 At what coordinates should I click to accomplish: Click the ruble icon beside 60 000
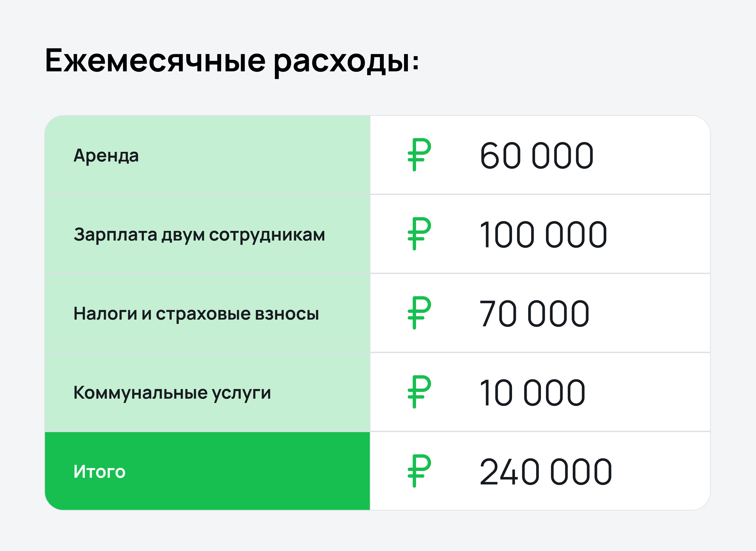[419, 155]
